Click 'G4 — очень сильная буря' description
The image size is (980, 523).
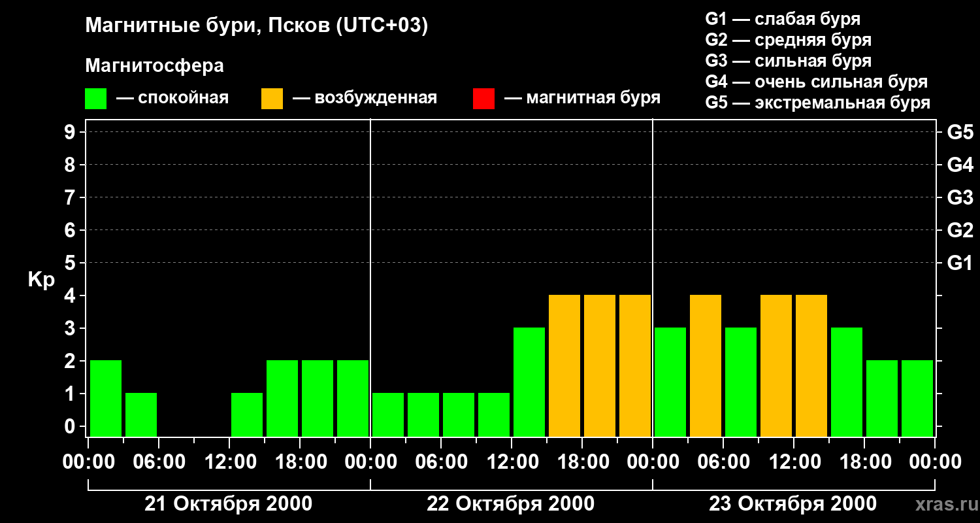[x=816, y=82]
